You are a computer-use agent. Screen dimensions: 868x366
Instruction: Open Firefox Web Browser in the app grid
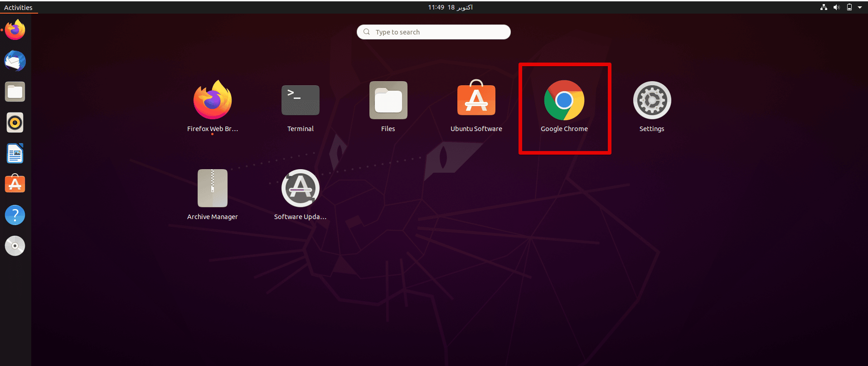(212, 101)
